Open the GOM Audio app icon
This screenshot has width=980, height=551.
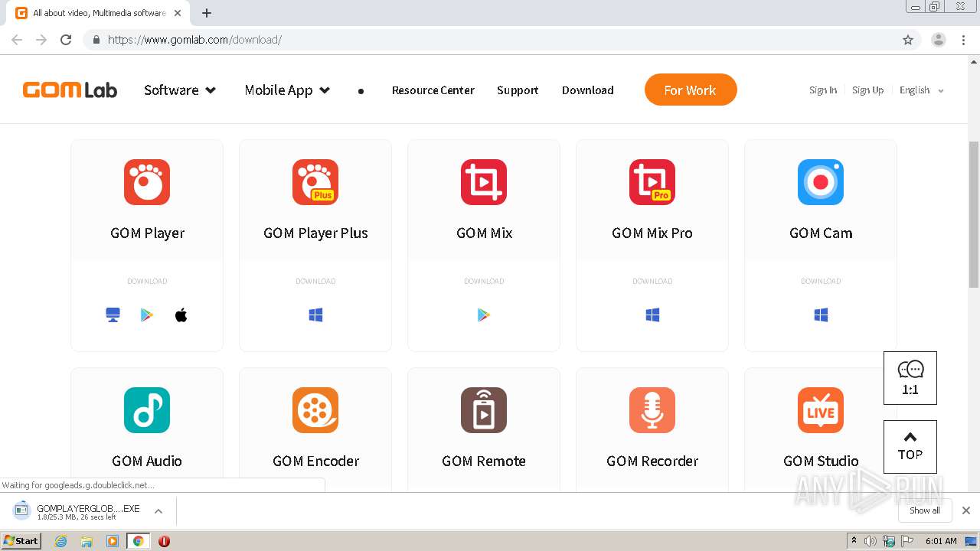click(147, 410)
